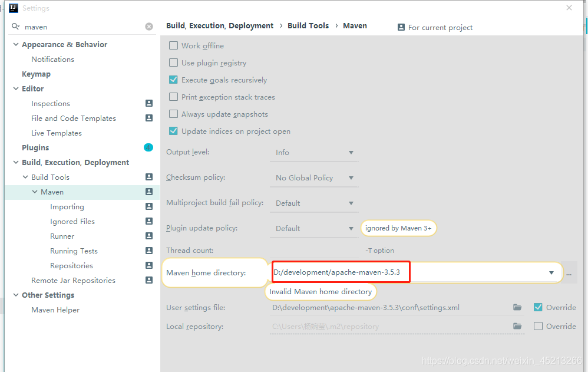588x372 pixels.
Task: Select Maven Helper settings
Action: [x=55, y=310]
